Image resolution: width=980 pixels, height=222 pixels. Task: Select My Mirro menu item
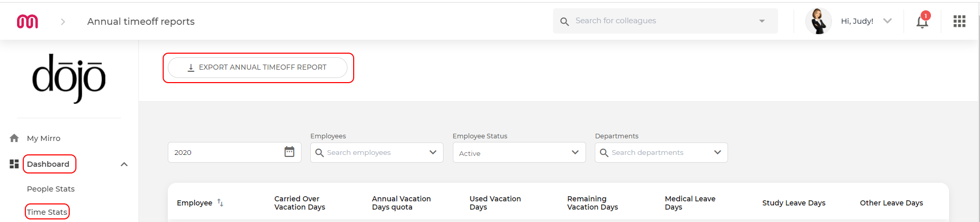pos(43,138)
